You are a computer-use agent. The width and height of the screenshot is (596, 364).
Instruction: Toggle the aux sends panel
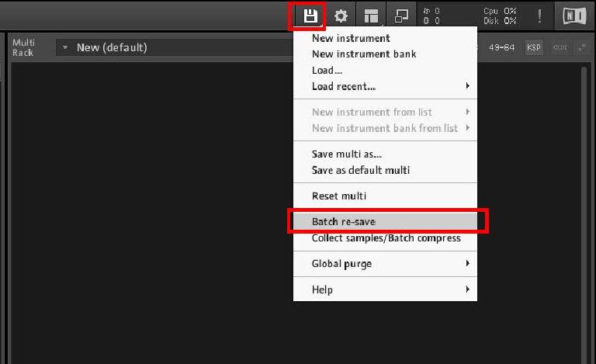(x=560, y=47)
